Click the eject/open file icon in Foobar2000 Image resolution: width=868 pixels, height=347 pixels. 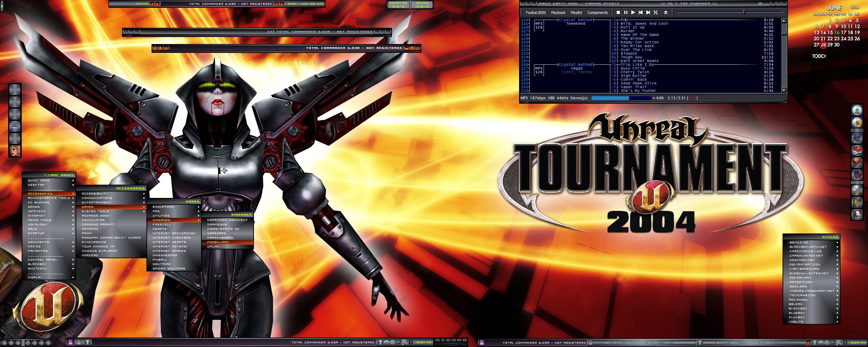pyautogui.click(x=666, y=13)
